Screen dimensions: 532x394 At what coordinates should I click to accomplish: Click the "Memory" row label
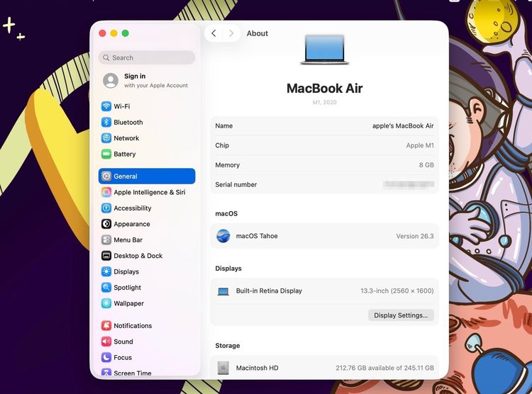[x=227, y=165]
